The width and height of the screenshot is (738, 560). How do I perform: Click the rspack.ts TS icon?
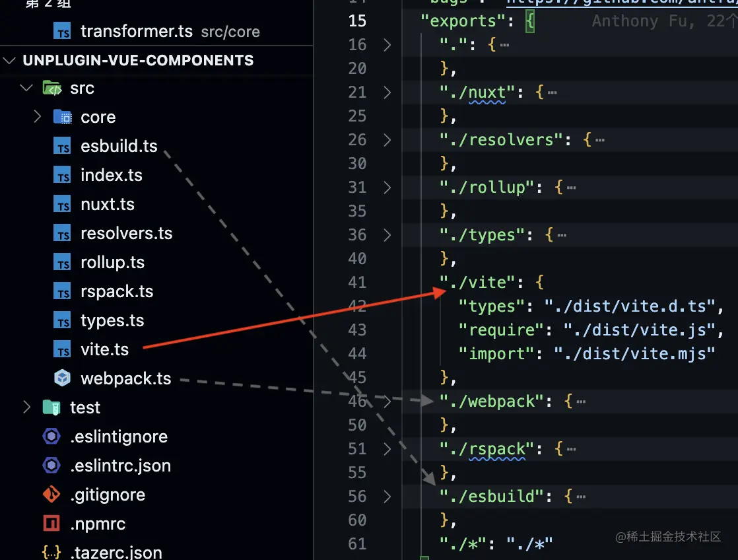(x=62, y=291)
